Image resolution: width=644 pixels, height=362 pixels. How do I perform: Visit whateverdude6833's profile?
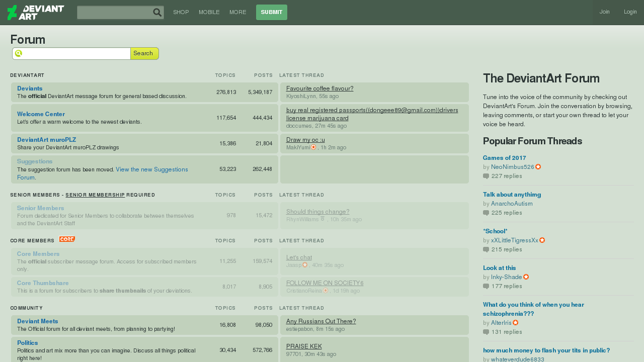click(x=518, y=359)
